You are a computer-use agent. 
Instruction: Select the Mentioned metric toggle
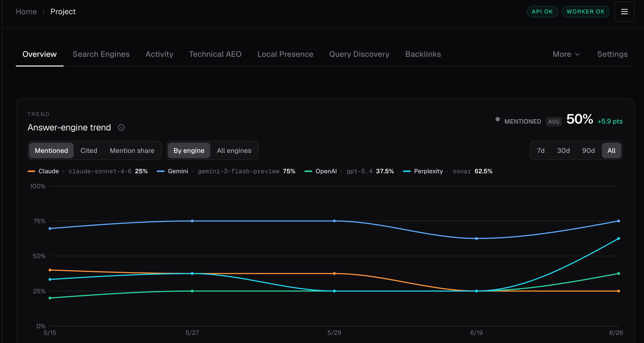[x=51, y=151]
